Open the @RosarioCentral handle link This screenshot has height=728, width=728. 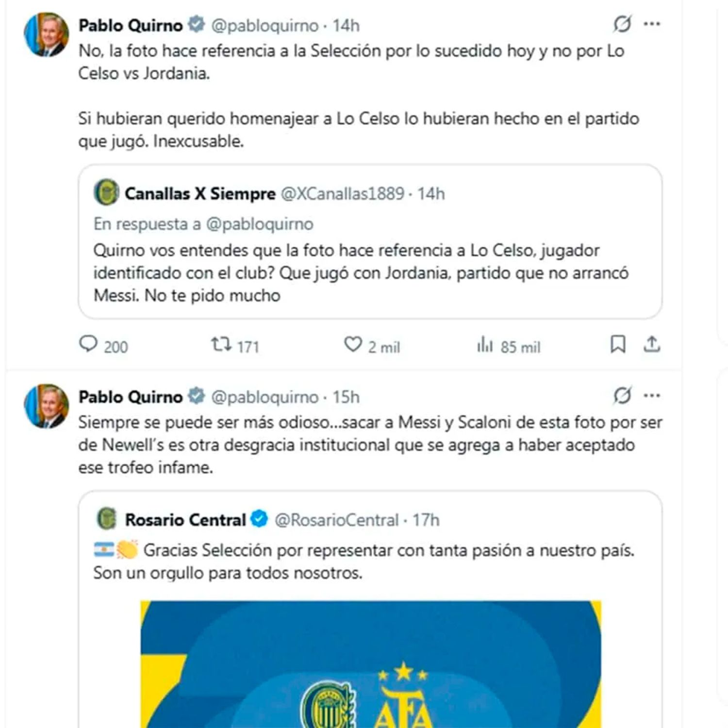336,520
